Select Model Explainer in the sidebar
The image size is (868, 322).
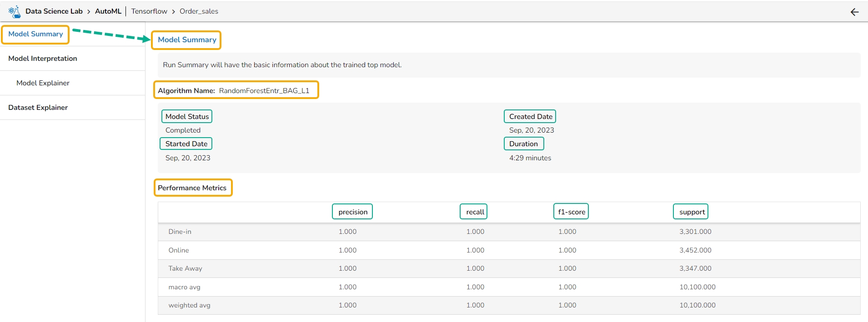pos(43,83)
